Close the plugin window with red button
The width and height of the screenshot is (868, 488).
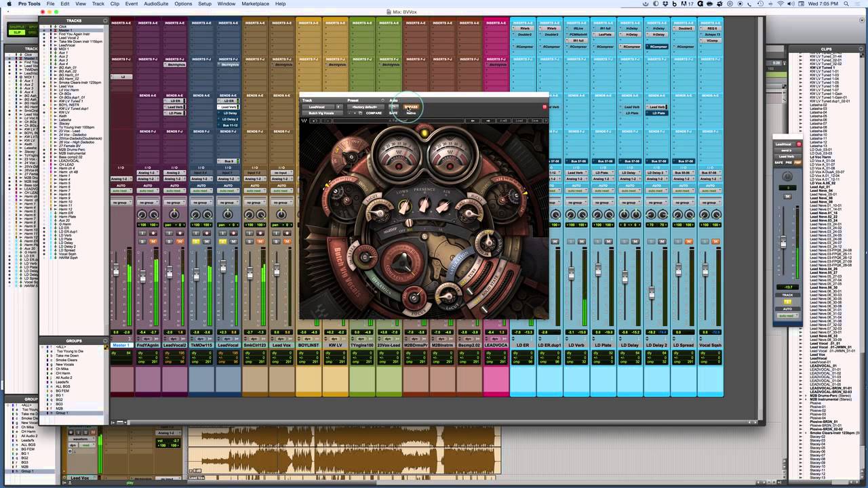tap(545, 107)
